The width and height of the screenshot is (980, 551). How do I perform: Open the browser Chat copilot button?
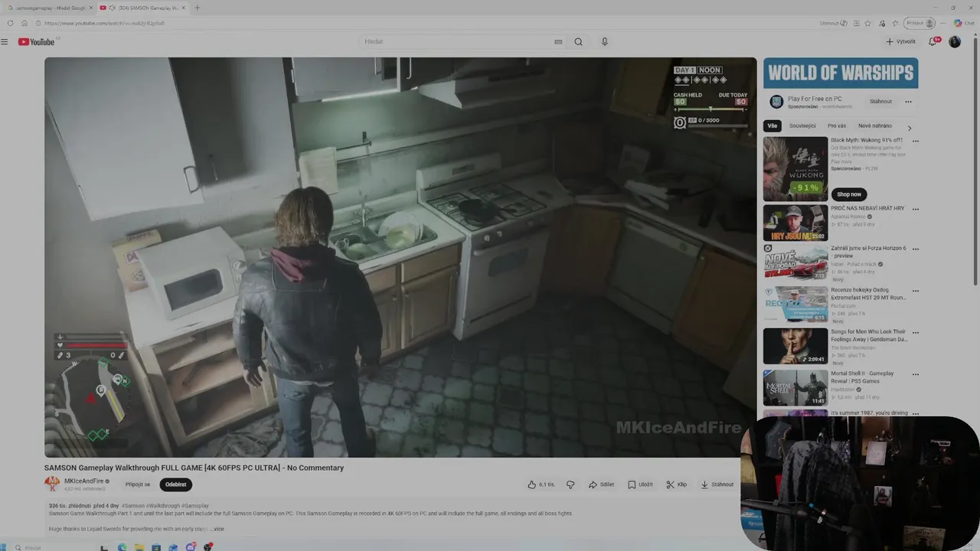964,23
